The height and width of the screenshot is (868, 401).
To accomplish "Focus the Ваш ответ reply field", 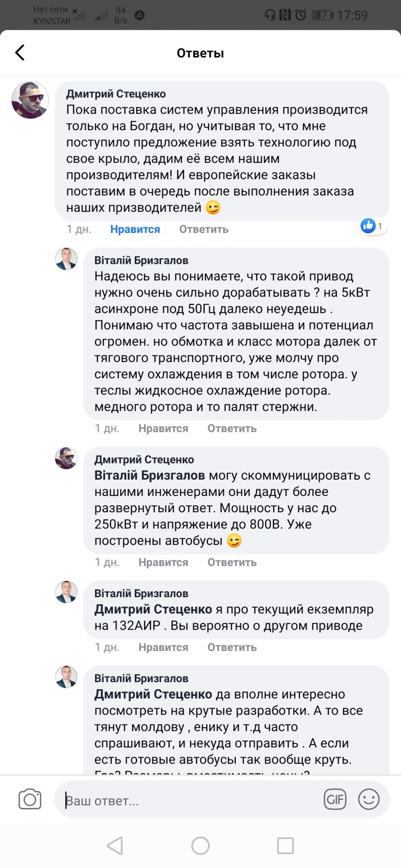I will point(190,801).
